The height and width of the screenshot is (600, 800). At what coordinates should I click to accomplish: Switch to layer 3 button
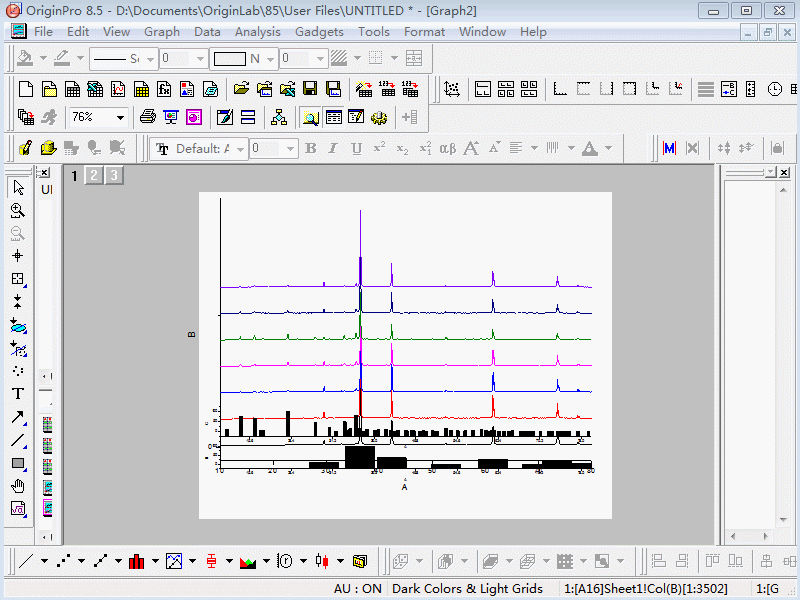click(113, 176)
